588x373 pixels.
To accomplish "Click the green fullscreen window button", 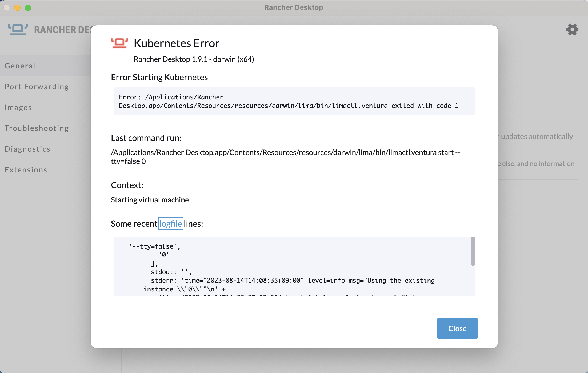I will [x=28, y=7].
